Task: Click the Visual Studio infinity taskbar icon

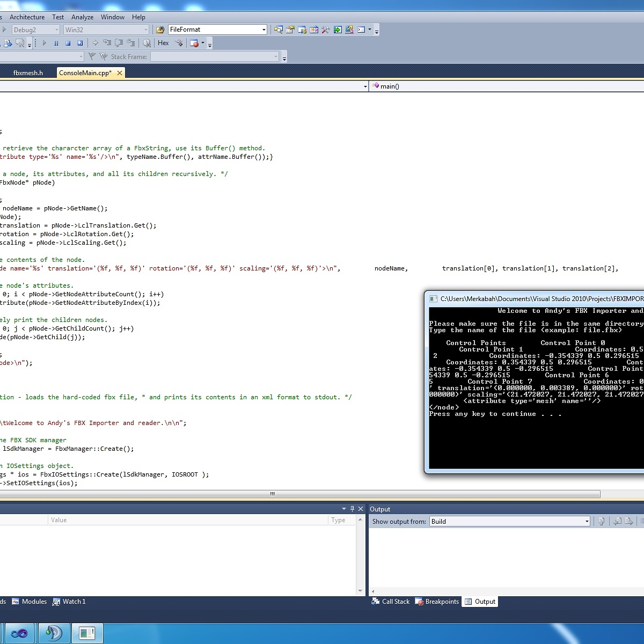Action: click(x=19, y=633)
